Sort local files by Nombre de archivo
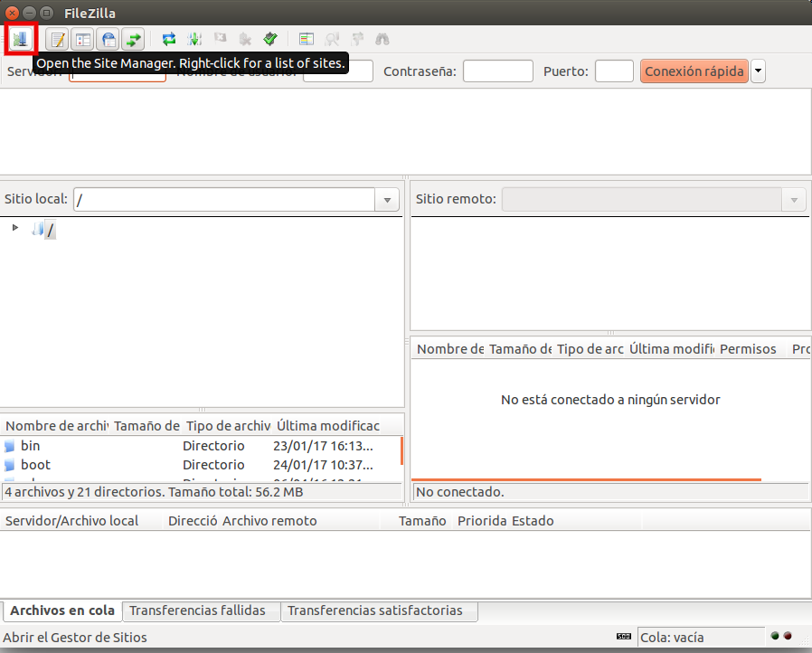 [x=56, y=426]
